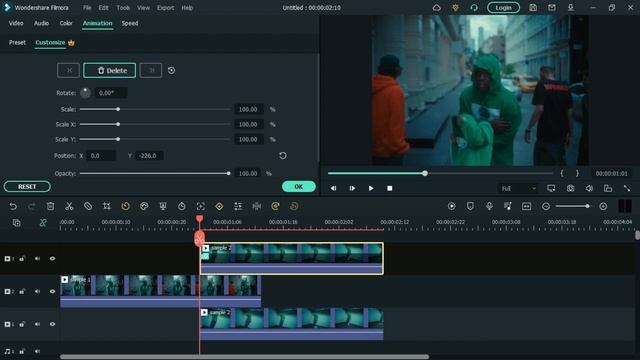
Task: Click the Position Y input field
Action: 149,156
